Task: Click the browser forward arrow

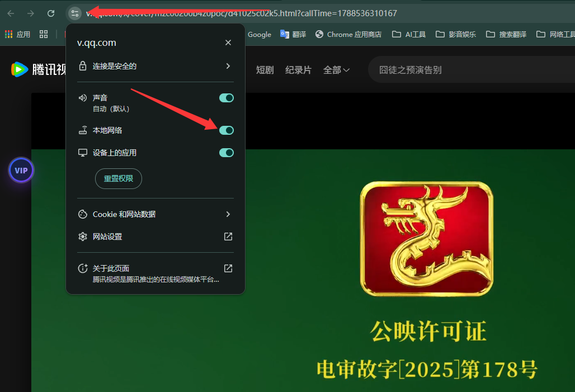Action: (31, 13)
